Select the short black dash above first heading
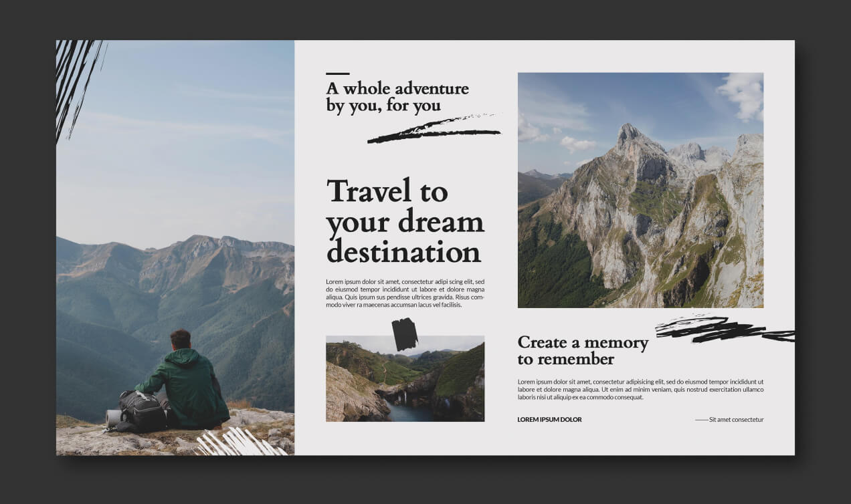851x504 pixels. (337, 74)
